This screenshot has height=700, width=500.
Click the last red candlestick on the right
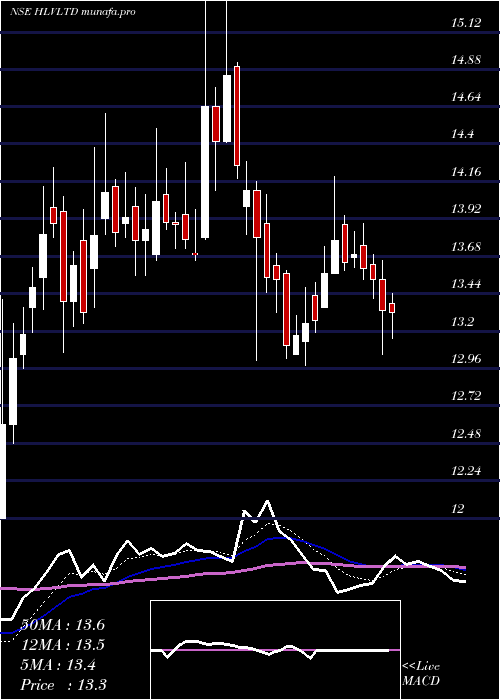tap(392, 308)
